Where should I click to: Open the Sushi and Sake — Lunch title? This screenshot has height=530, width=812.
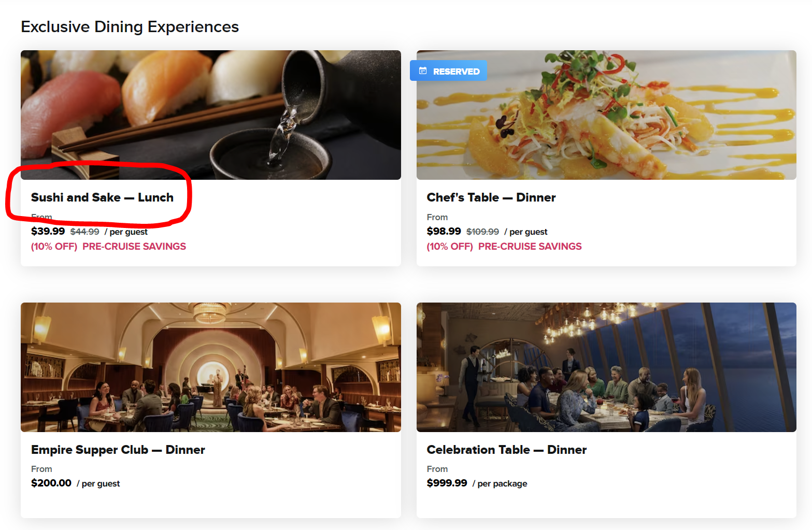point(102,197)
